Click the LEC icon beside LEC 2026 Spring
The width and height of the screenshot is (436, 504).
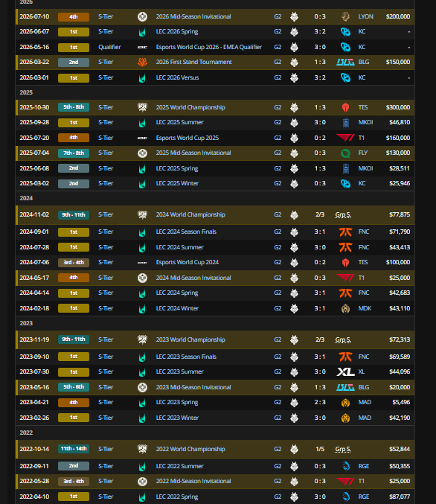point(142,32)
